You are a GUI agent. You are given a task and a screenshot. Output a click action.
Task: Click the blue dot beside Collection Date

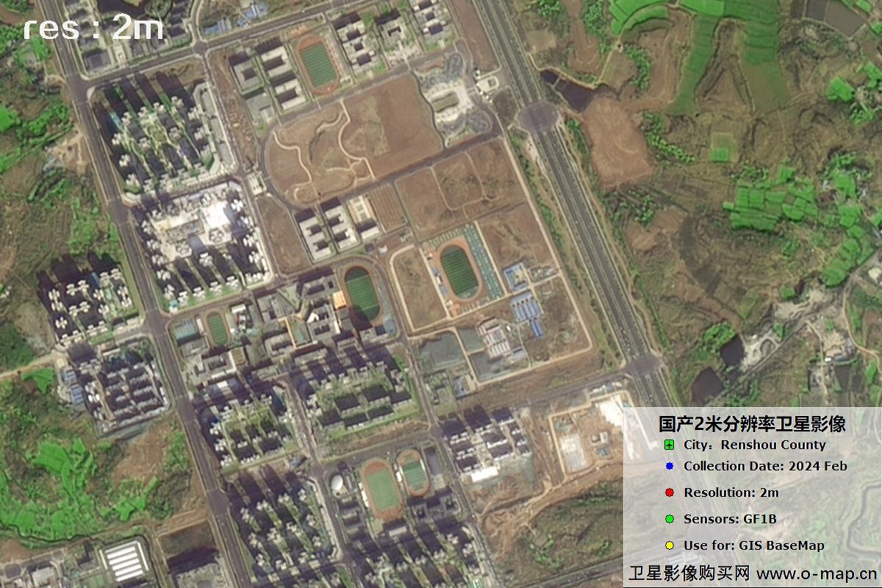tap(669, 466)
